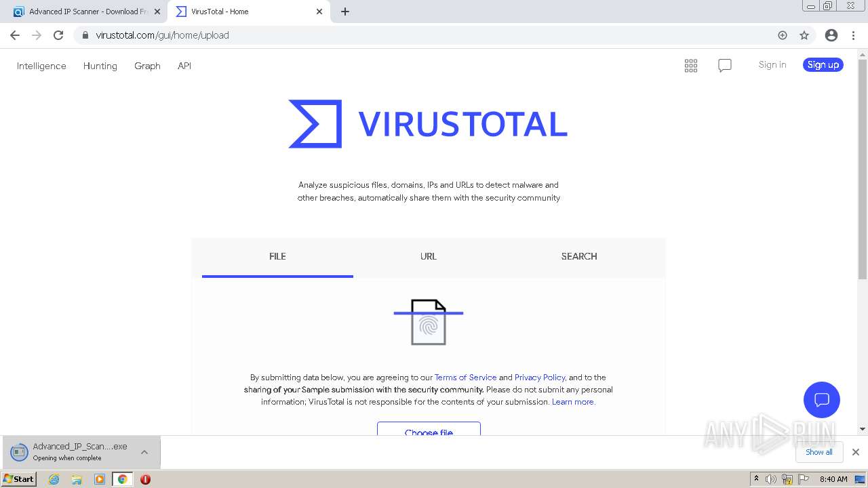This screenshot has height=488, width=868.
Task: Click the install/add circle icon in address bar
Action: 783,35
